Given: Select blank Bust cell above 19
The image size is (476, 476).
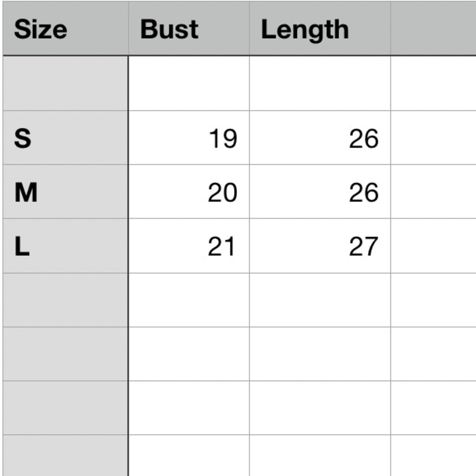Looking at the screenshot, I should 189,83.
